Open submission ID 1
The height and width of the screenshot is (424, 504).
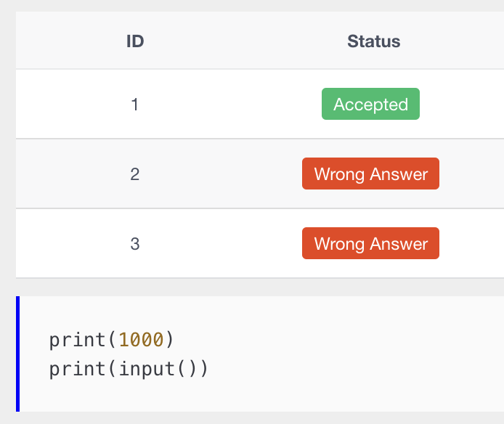134,105
